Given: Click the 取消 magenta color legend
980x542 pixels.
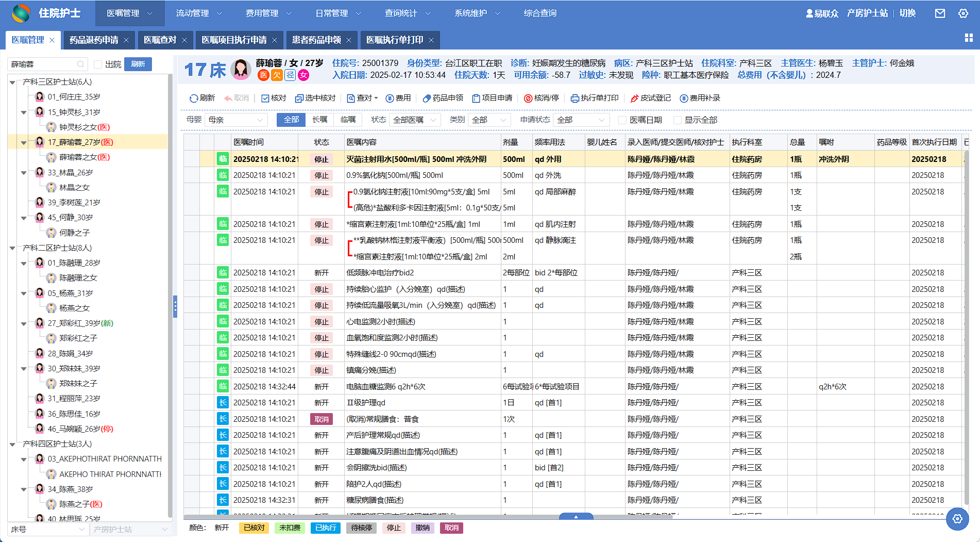Looking at the screenshot, I should (x=451, y=528).
